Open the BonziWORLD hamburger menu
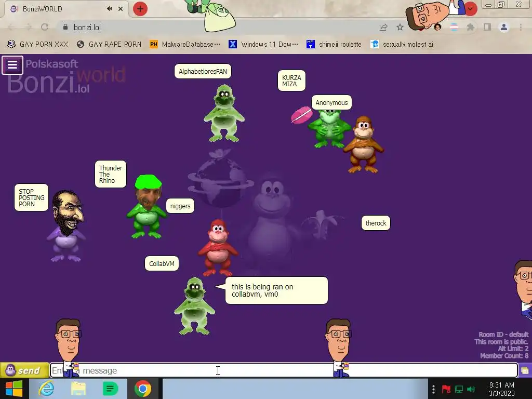The width and height of the screenshot is (532, 399). [x=12, y=65]
